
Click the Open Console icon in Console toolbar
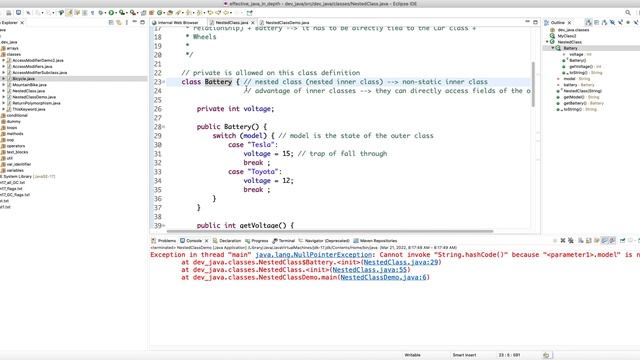tap(638, 240)
